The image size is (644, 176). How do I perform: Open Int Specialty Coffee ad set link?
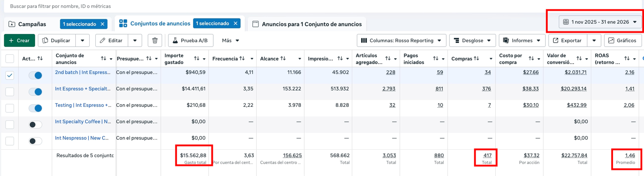pyautogui.click(x=83, y=121)
